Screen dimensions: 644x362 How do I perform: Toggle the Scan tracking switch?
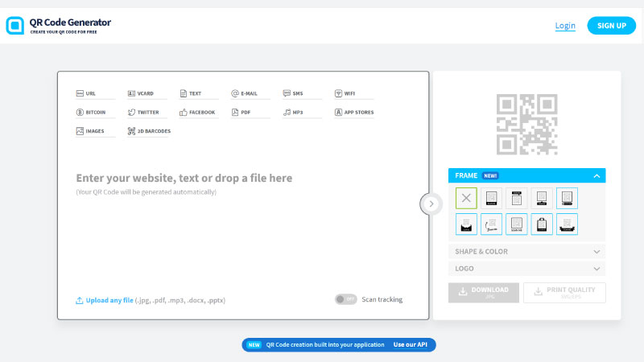[345, 299]
